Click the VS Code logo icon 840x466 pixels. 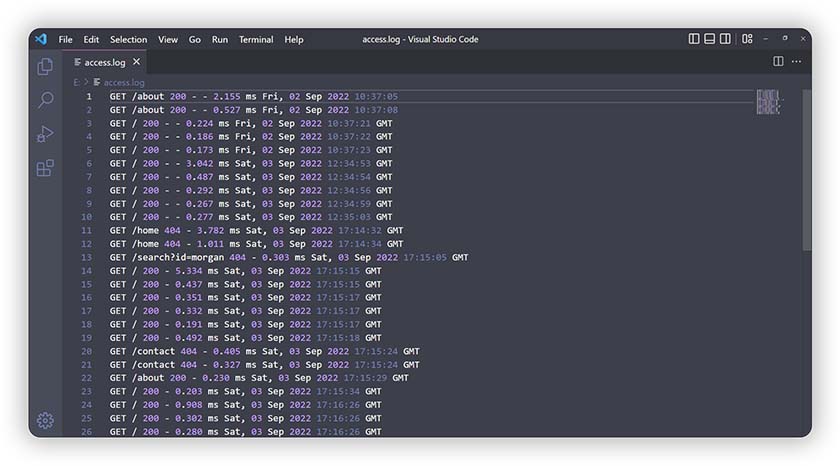(41, 39)
